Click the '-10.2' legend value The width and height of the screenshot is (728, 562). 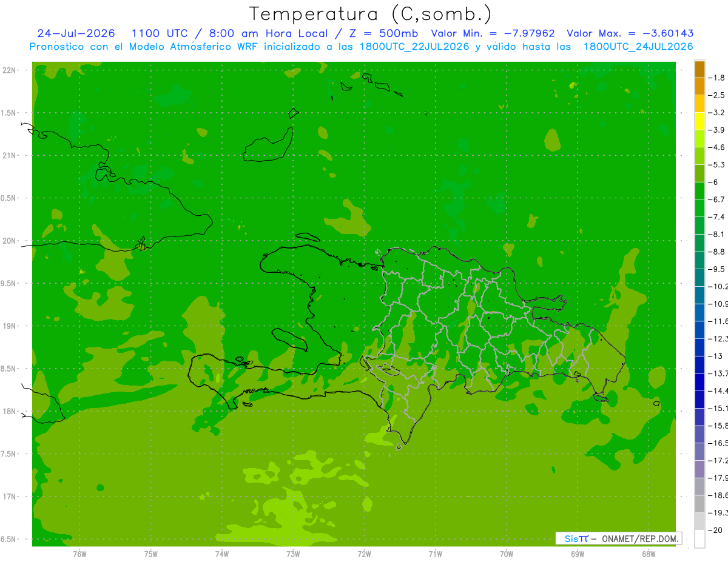pyautogui.click(x=718, y=286)
